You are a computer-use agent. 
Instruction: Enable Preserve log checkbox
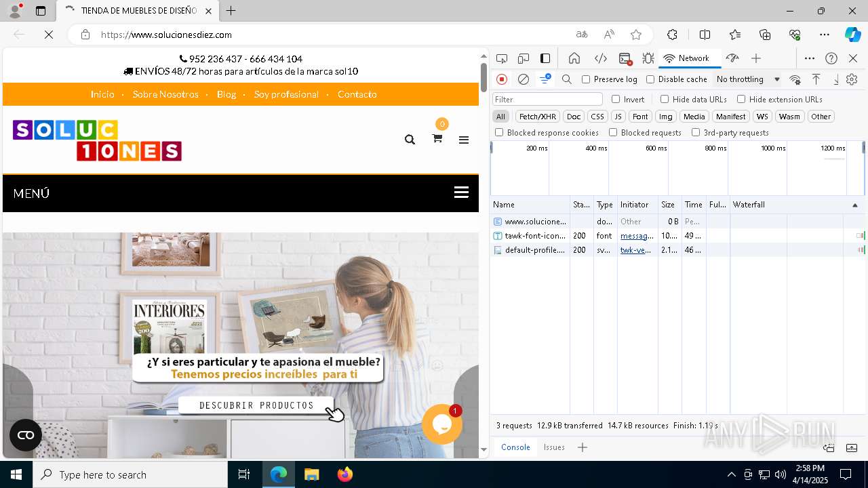(586, 79)
